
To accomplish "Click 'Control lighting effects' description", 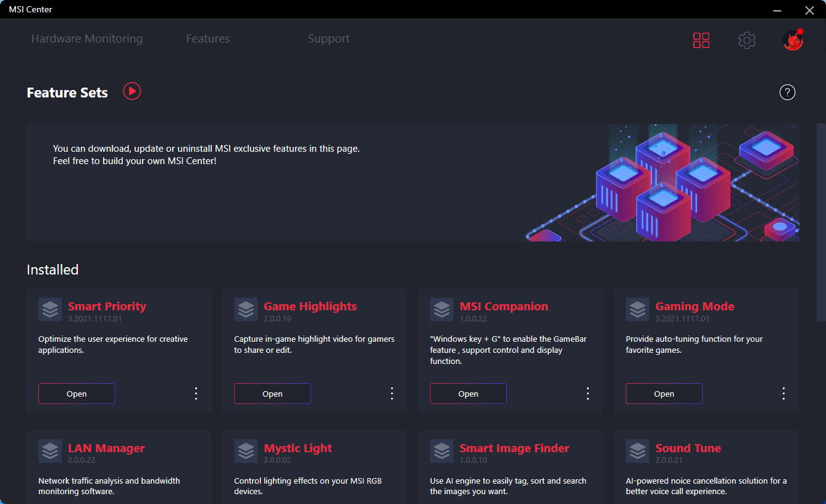I will click(308, 486).
